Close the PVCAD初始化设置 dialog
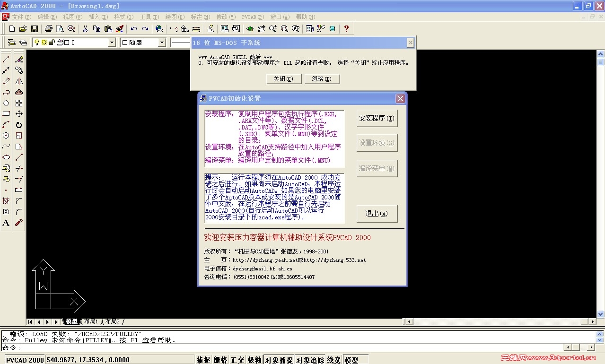This screenshot has height=364, width=605. (x=400, y=98)
